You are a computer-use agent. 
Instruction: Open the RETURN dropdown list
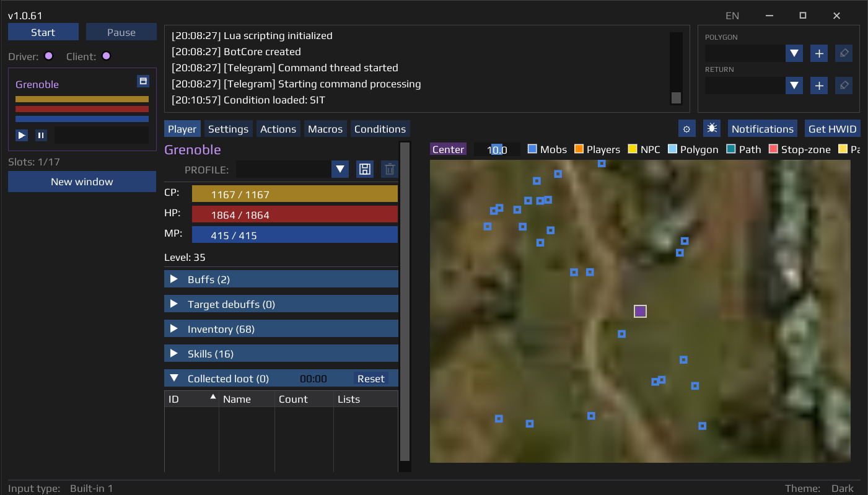click(x=794, y=85)
